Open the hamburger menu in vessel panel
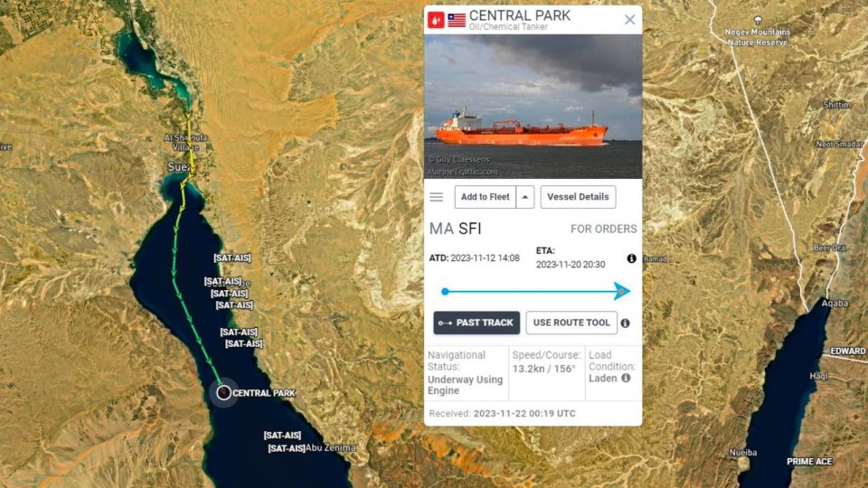868x488 pixels. pyautogui.click(x=436, y=197)
